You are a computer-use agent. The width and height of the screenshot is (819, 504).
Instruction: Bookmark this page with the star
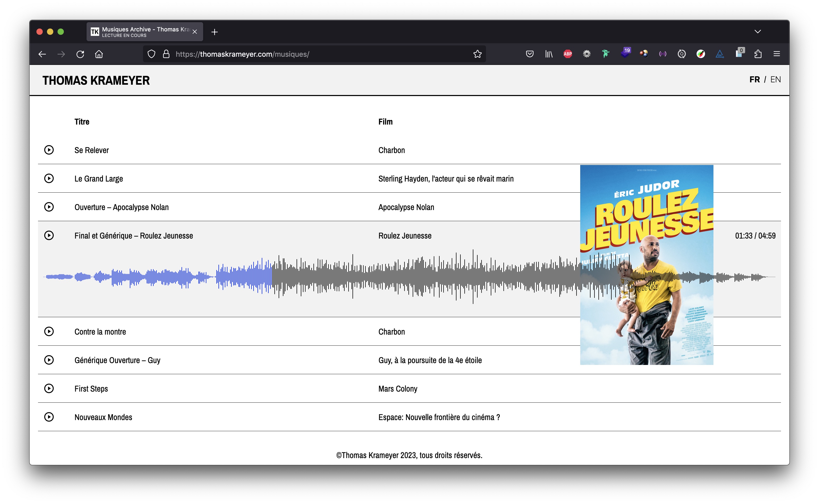click(478, 54)
